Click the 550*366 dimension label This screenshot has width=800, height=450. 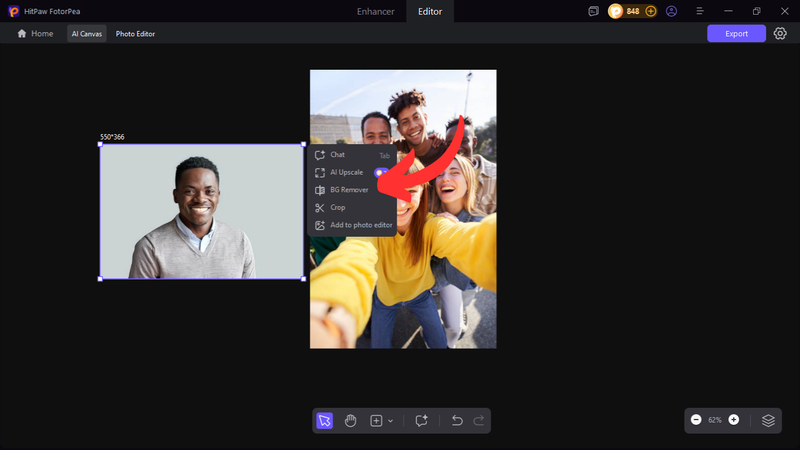(112, 137)
